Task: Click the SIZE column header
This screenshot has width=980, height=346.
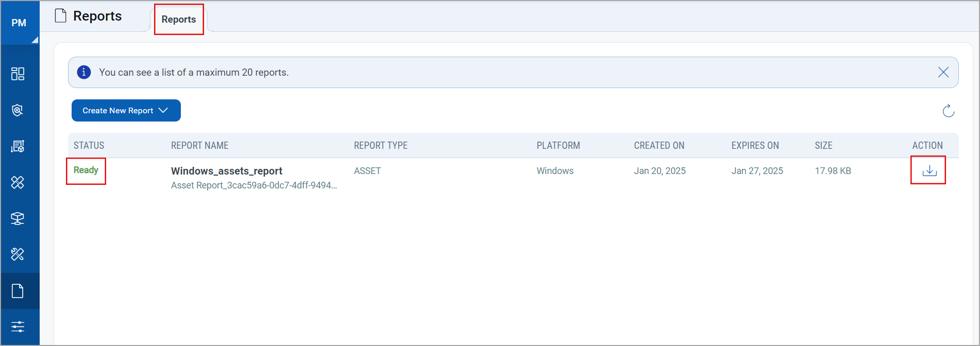Action: [x=824, y=146]
